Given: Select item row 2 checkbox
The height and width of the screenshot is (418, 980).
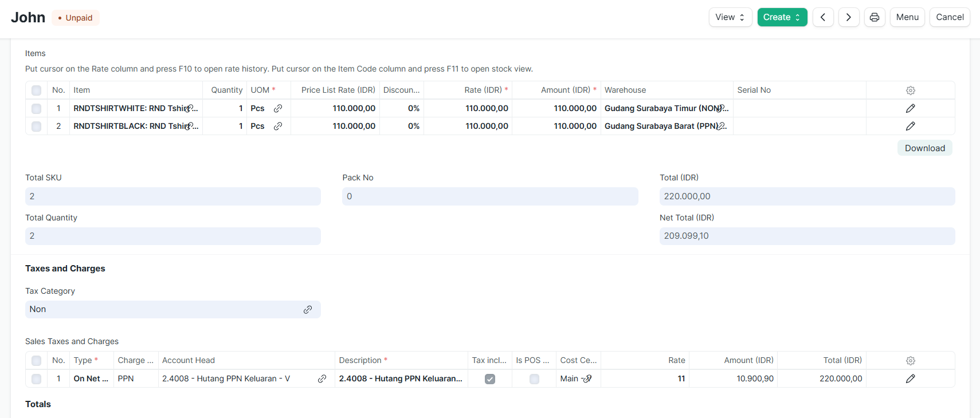Looking at the screenshot, I should [37, 126].
